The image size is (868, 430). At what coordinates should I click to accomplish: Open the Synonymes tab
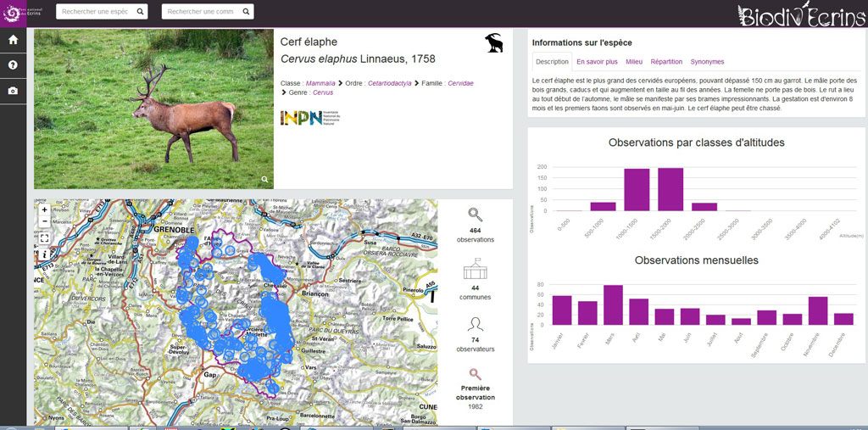click(x=707, y=62)
